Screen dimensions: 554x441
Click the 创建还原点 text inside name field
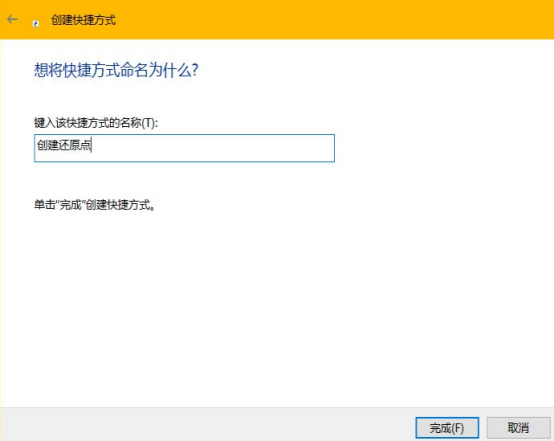click(64, 145)
